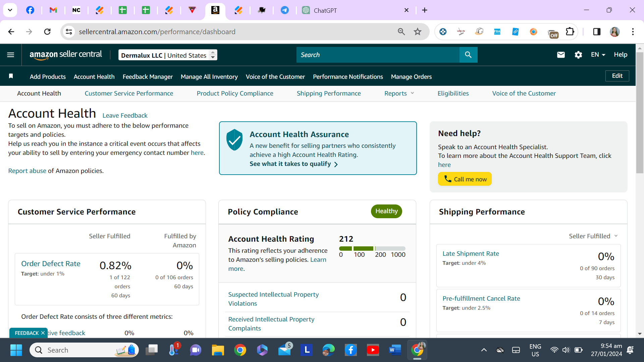Close the FEEDBACK tab with the X
644x362 pixels.
pos(43,333)
